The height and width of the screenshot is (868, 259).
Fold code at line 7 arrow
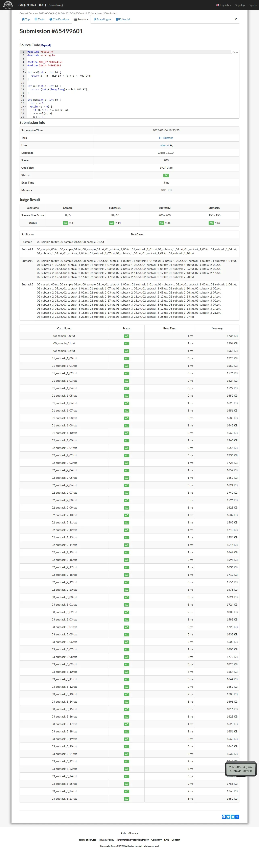25,72
